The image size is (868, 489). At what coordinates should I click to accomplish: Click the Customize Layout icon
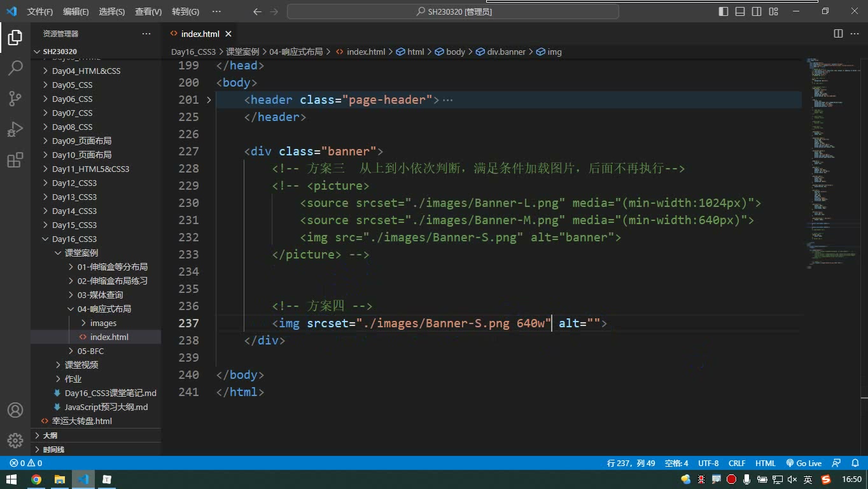tap(773, 11)
